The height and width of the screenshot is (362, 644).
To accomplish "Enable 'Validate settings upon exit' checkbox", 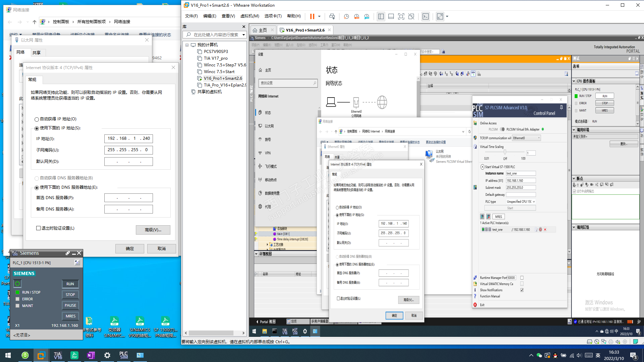I will (x=39, y=228).
